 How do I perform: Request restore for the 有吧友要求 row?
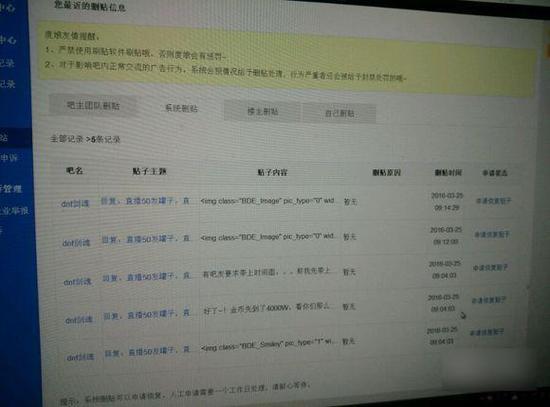coord(490,267)
